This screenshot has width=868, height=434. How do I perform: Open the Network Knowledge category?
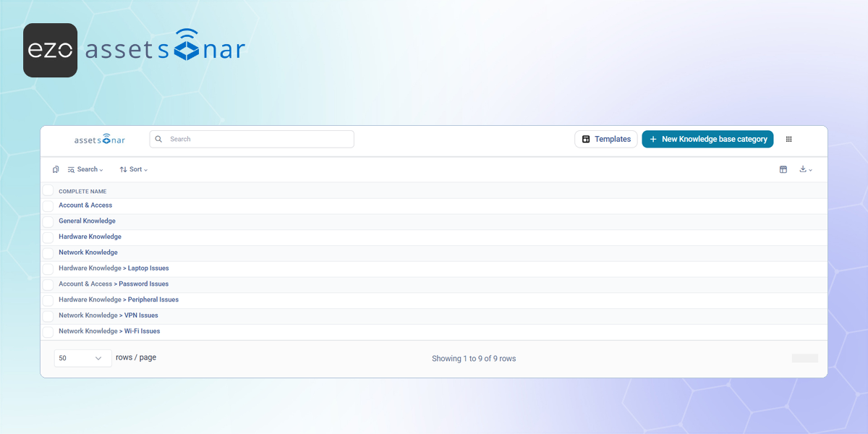[x=88, y=252]
